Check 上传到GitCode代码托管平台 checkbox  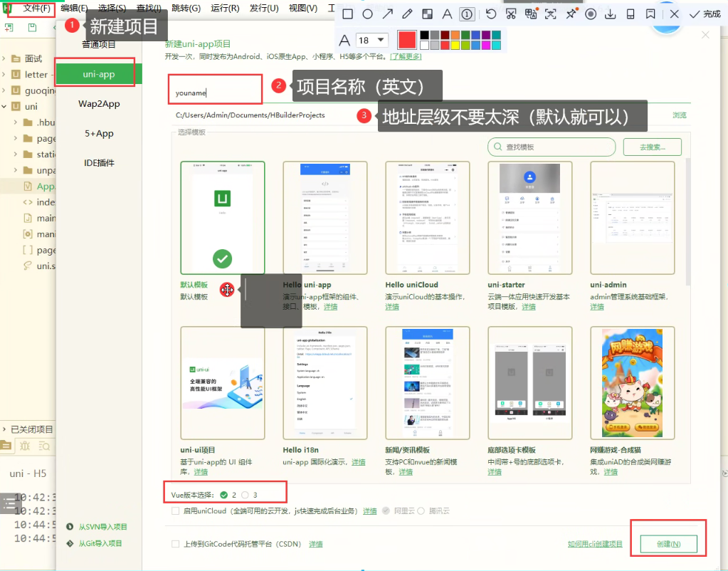pyautogui.click(x=176, y=543)
